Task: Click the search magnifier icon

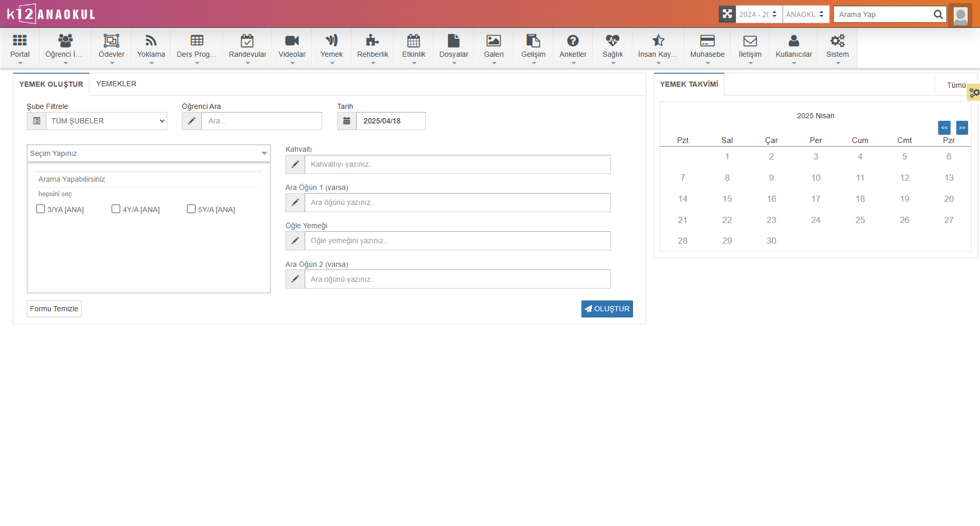Action: pyautogui.click(x=938, y=14)
